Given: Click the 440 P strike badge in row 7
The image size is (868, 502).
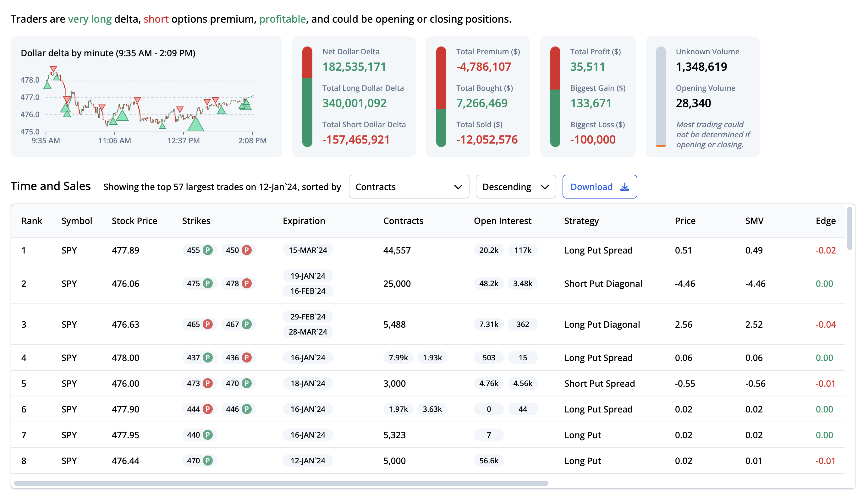Looking at the screenshot, I should (x=200, y=435).
